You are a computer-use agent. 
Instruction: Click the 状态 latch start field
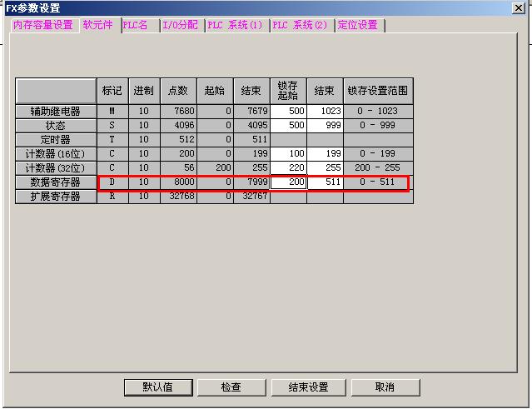coord(288,126)
